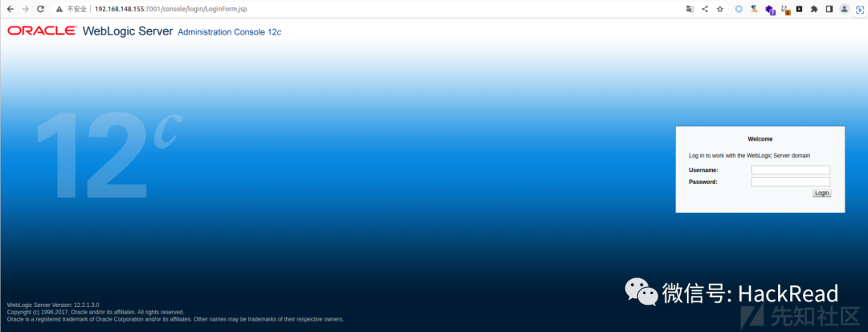This screenshot has height=332, width=868.
Task: Click the Welcome heading text
Action: pos(760,139)
